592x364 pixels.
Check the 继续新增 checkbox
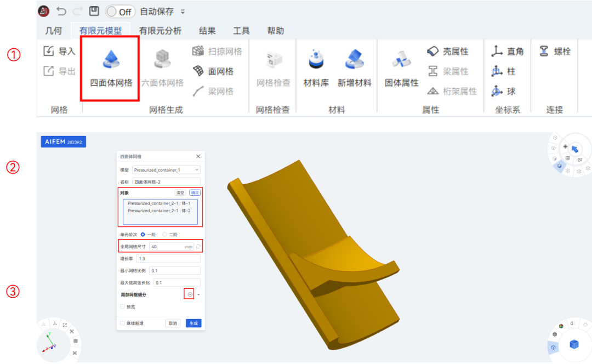pyautogui.click(x=122, y=322)
